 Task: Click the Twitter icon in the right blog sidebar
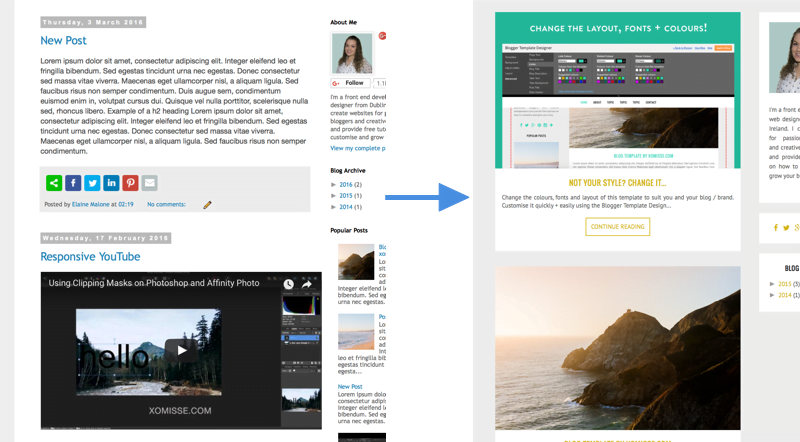pos(786,228)
